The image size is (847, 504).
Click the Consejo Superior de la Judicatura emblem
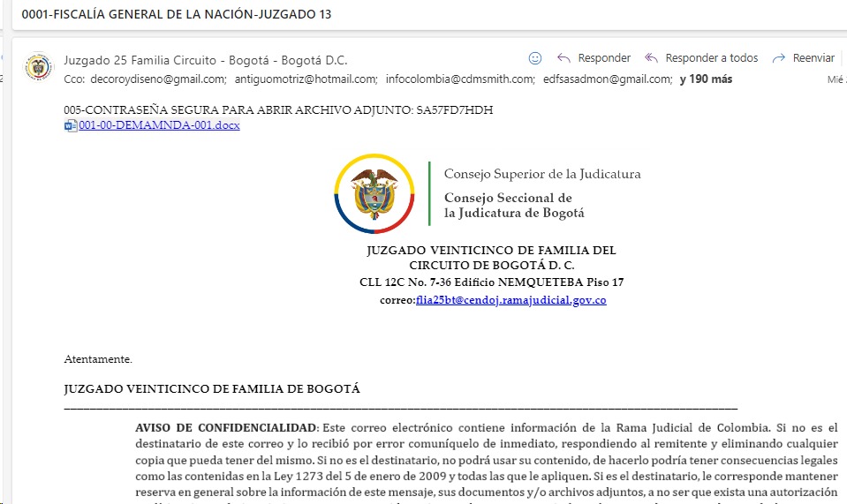pyautogui.click(x=374, y=193)
